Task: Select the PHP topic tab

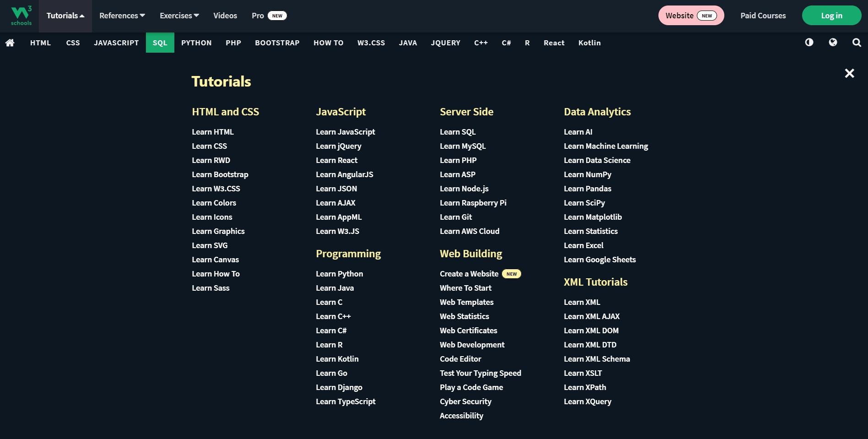Action: [233, 43]
